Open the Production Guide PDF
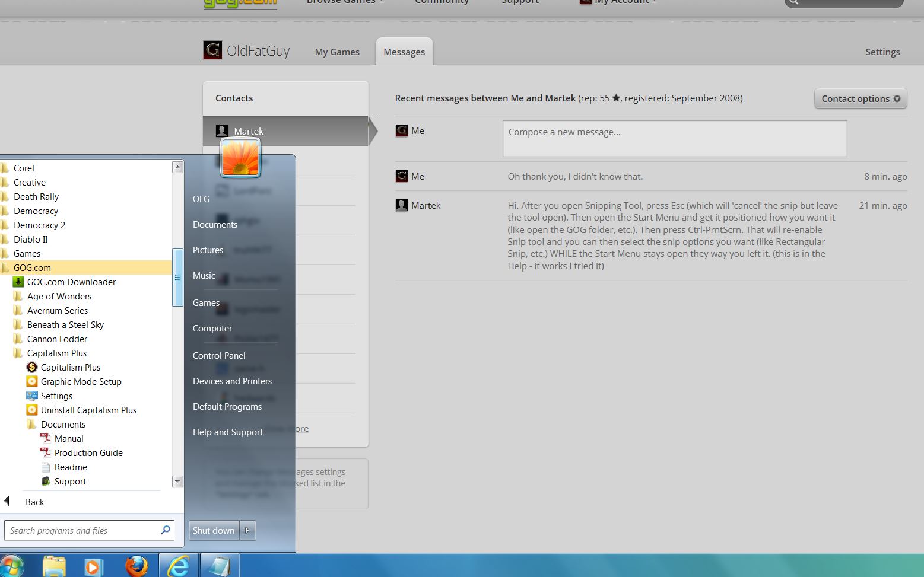Image resolution: width=924 pixels, height=577 pixels. pos(81,453)
